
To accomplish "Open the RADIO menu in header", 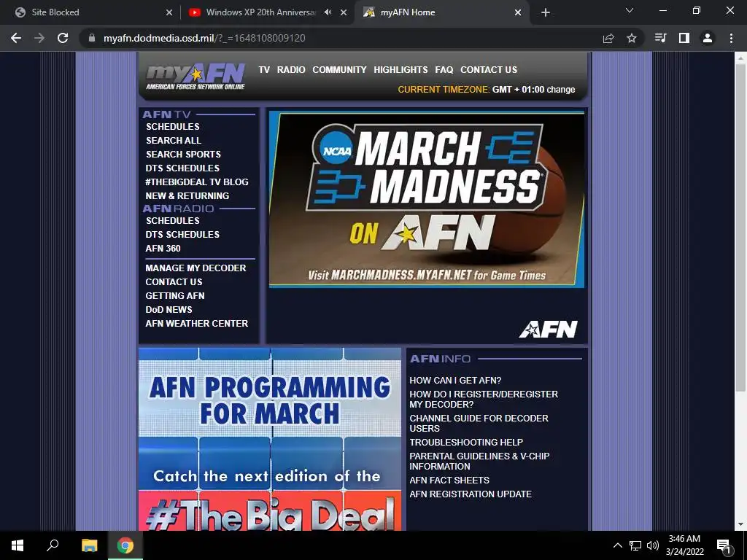I will [291, 69].
